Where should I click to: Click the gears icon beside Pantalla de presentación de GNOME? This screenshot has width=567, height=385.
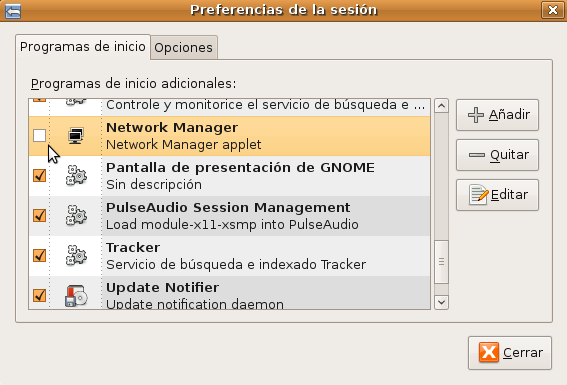click(x=76, y=176)
